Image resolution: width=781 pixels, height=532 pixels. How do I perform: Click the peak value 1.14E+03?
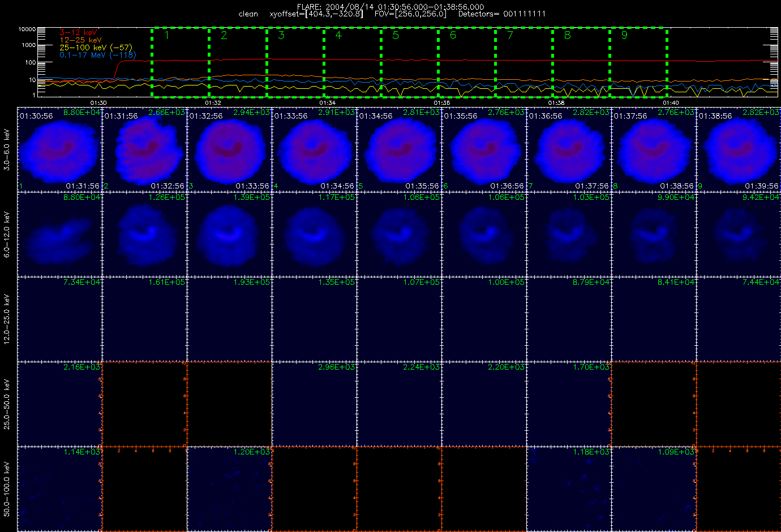pyautogui.click(x=82, y=452)
